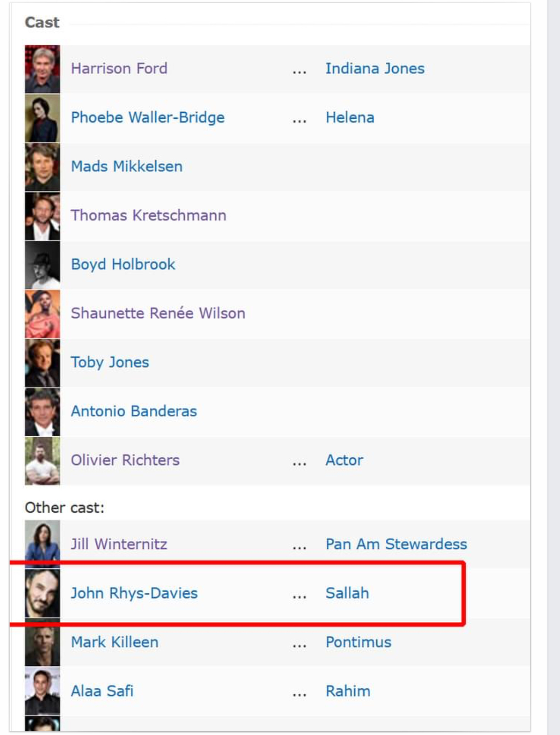
Task: Open Jill Winternitz's photo thumbnail
Action: (x=42, y=544)
